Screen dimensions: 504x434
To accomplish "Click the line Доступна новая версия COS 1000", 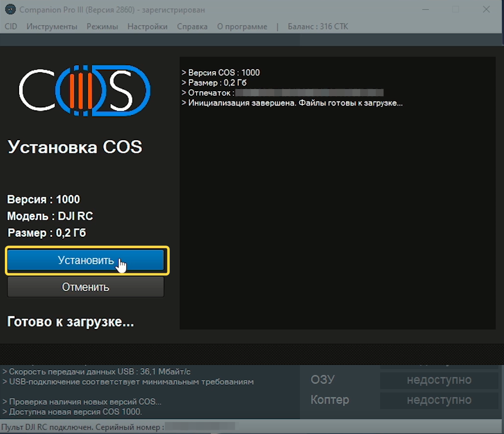I will click(72, 412).
